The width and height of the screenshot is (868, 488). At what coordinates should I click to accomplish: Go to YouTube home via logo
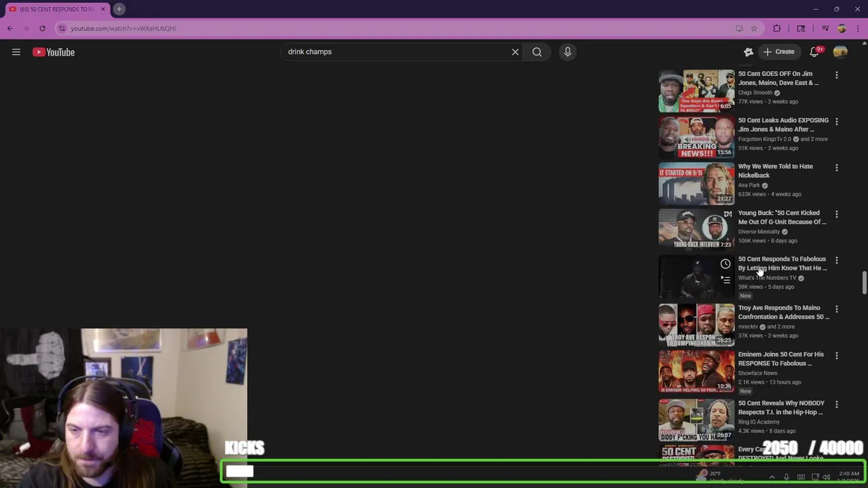54,52
